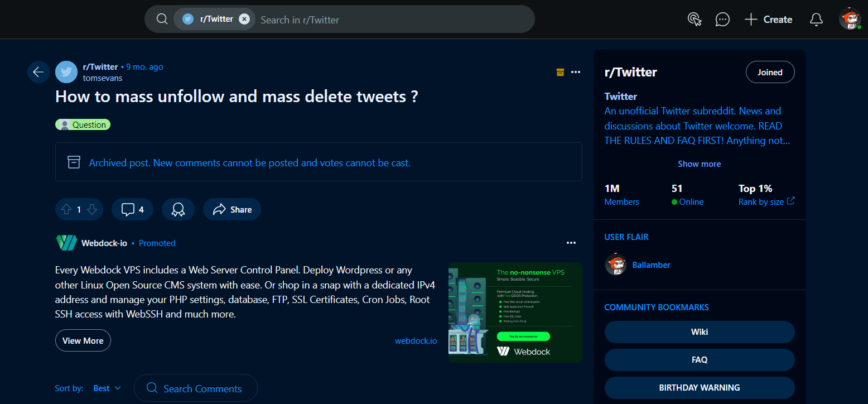Remove the r/Twitter search filter chip

244,19
